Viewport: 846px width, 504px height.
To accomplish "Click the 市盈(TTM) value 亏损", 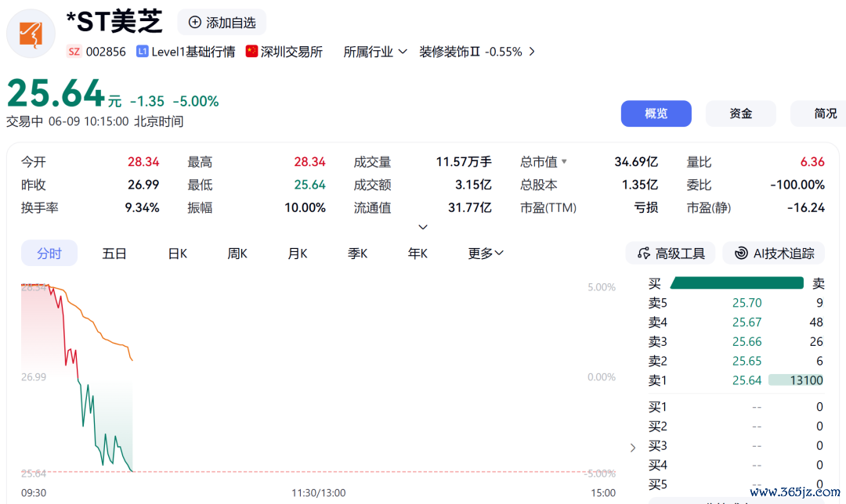I will (x=645, y=207).
